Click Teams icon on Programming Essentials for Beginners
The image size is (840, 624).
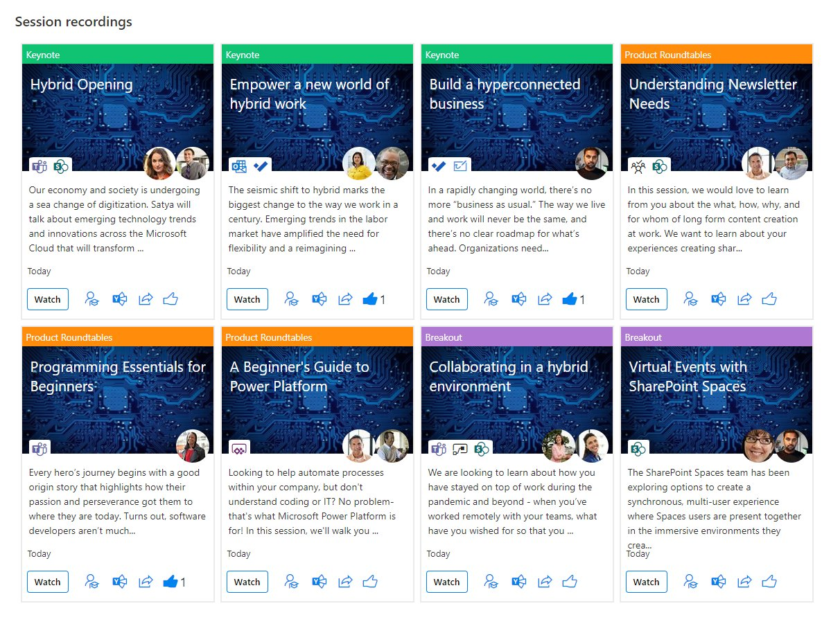click(40, 449)
